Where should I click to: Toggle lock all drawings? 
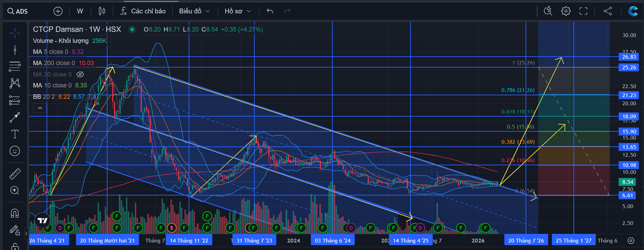click(15, 246)
